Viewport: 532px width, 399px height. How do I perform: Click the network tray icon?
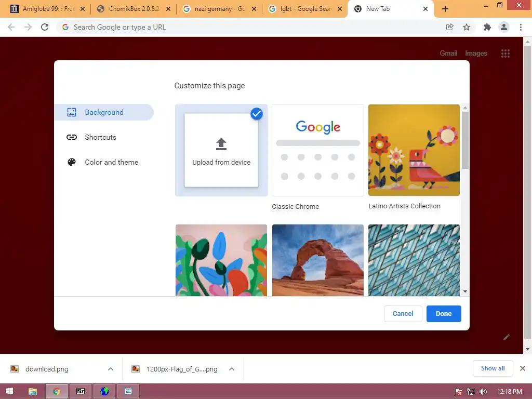tap(471, 392)
